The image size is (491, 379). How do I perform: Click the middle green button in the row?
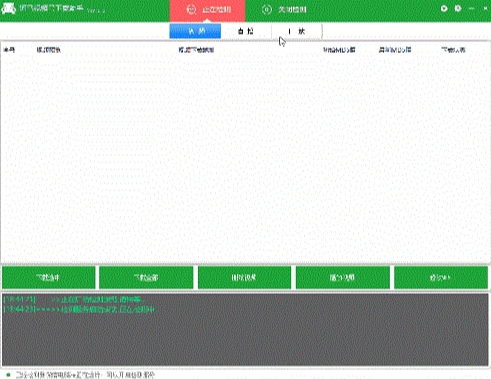pos(244,277)
